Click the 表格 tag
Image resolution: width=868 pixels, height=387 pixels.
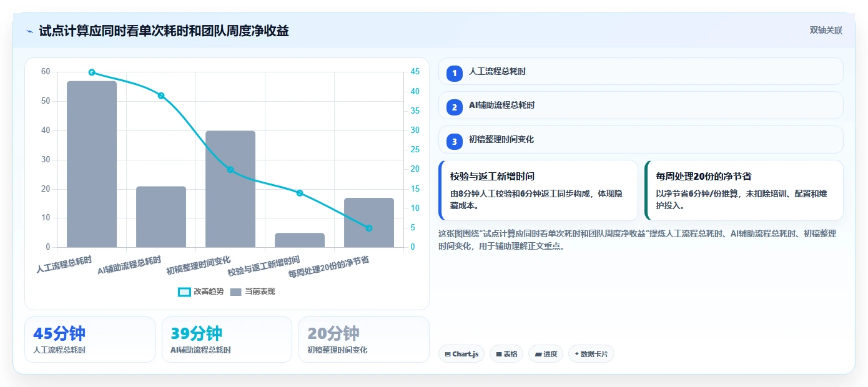pyautogui.click(x=506, y=354)
